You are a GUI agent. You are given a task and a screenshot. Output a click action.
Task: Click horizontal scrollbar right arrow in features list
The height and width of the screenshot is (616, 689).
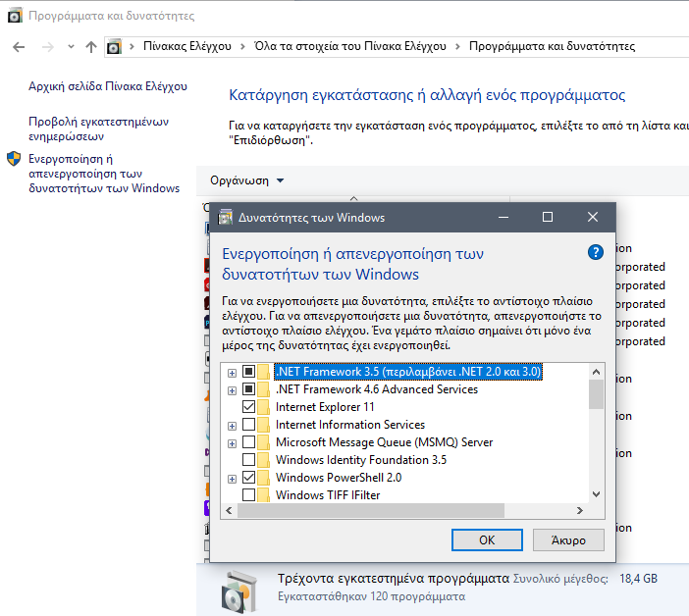pos(580,511)
